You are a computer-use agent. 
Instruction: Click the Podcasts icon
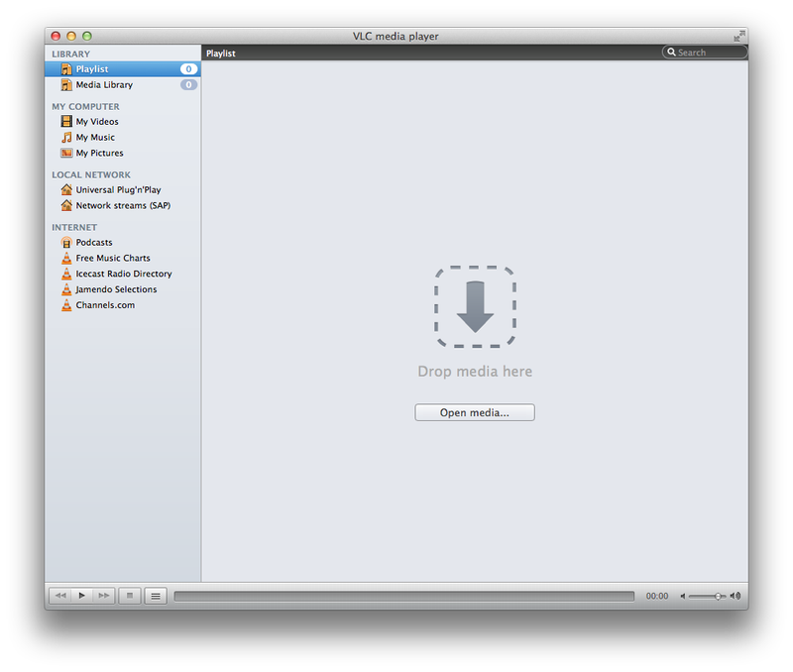[x=66, y=242]
